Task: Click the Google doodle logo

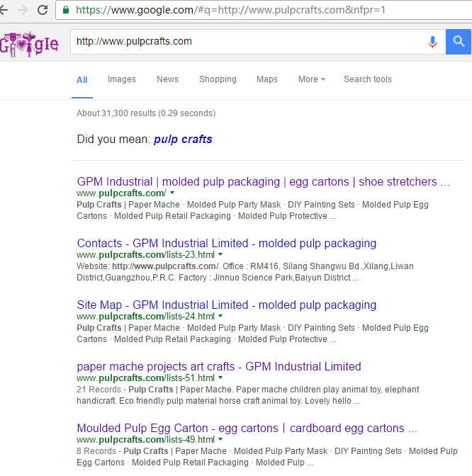Action: click(29, 45)
